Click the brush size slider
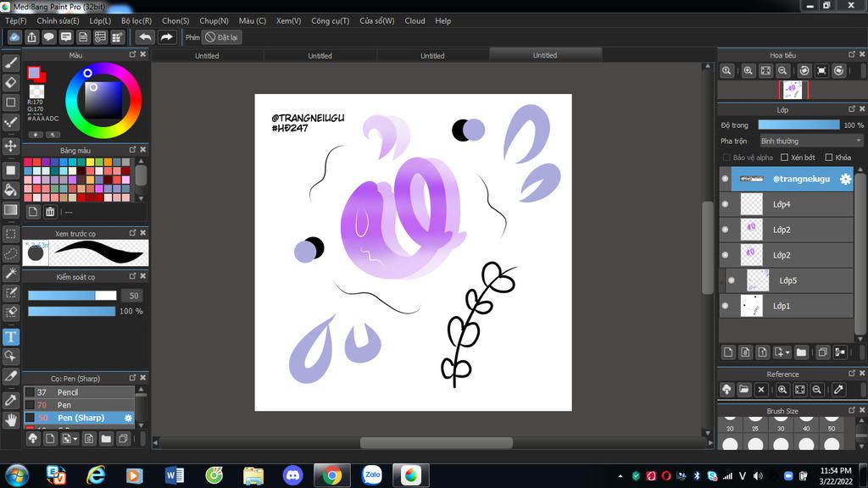The width and height of the screenshot is (868, 488). [73, 296]
